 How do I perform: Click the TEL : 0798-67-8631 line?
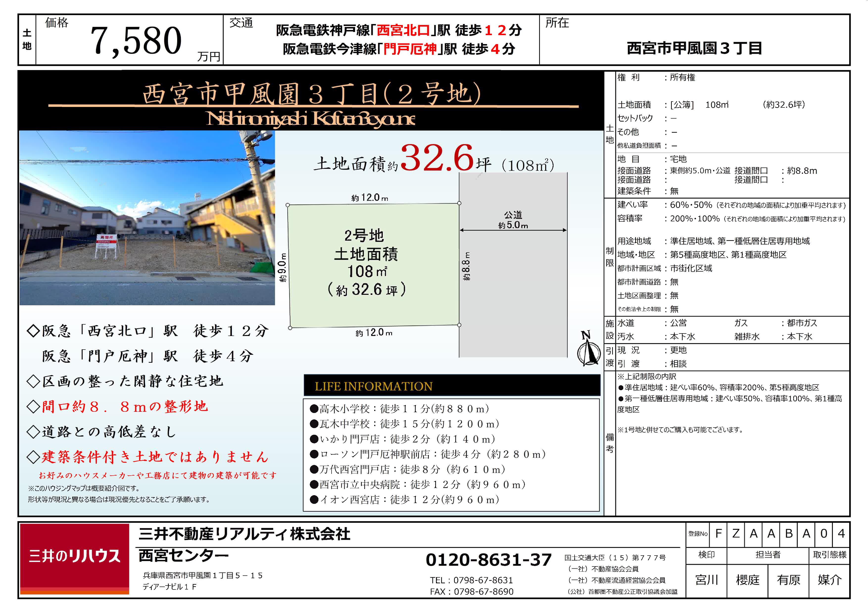point(471,580)
